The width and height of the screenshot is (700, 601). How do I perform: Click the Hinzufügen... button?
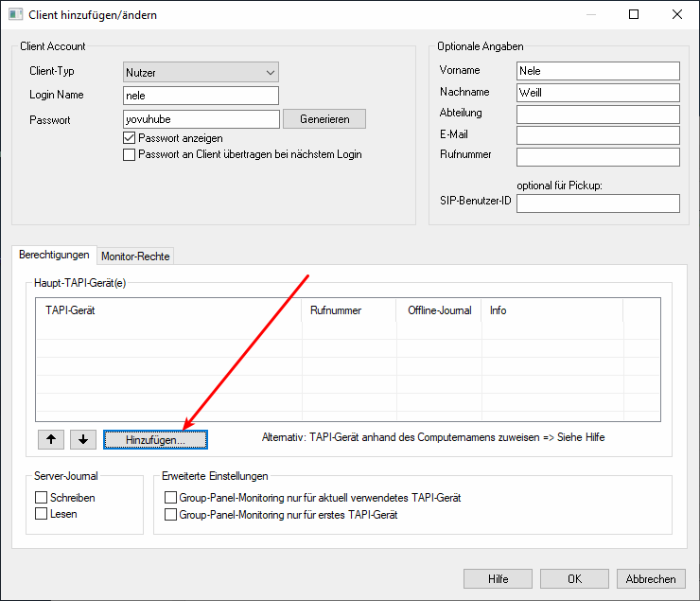click(155, 440)
